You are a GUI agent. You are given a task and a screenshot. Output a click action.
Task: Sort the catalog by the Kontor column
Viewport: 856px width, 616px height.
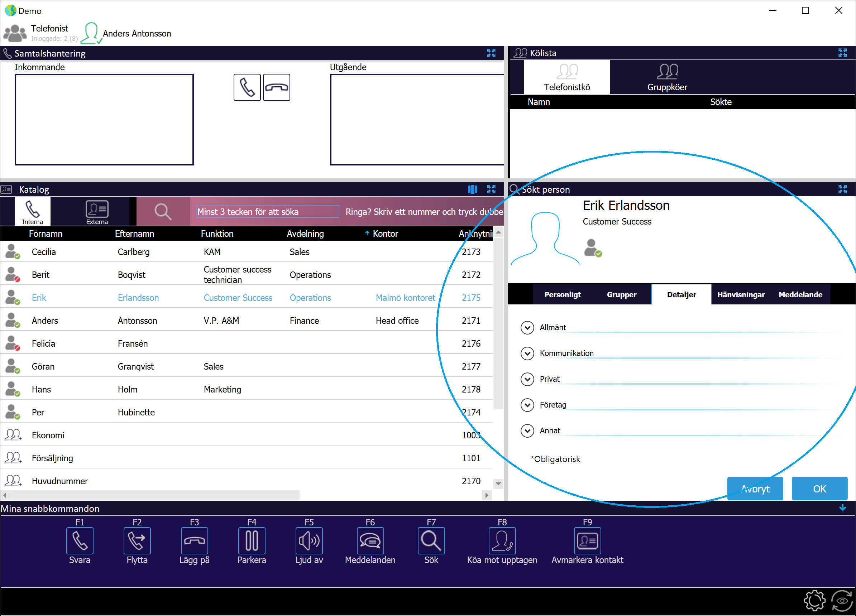pos(385,234)
